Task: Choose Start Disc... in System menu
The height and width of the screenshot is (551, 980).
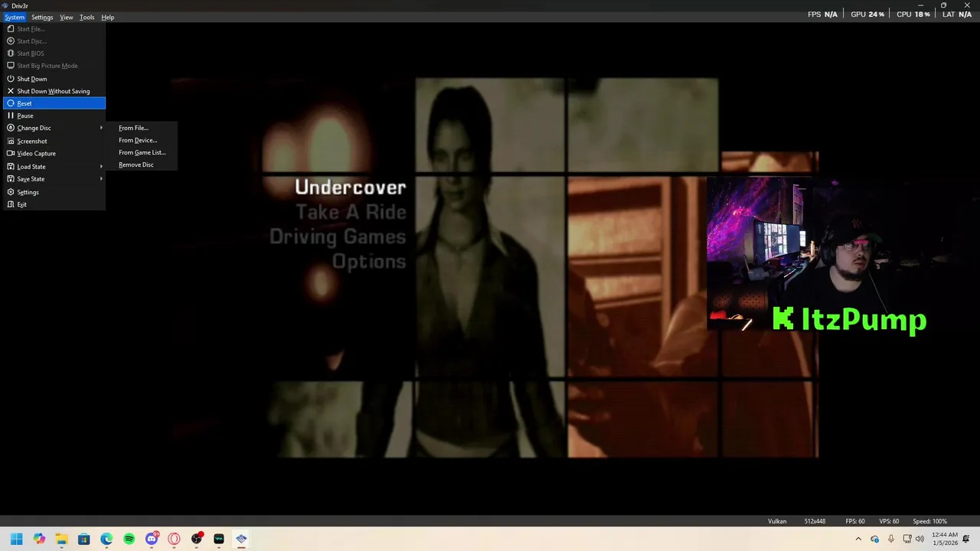Action: 54,41
